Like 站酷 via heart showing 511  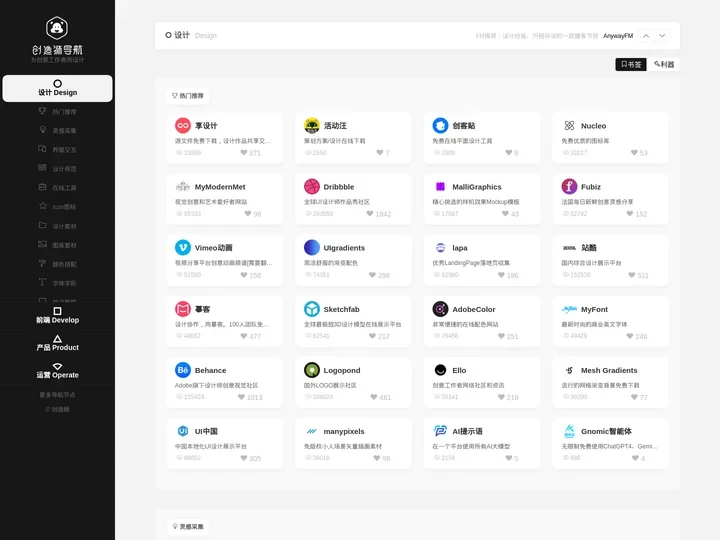point(632,275)
